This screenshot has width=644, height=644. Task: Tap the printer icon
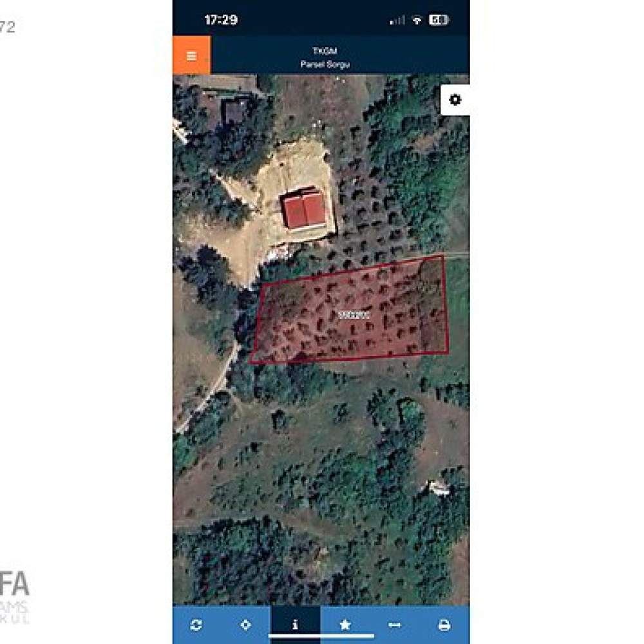pyautogui.click(x=444, y=625)
